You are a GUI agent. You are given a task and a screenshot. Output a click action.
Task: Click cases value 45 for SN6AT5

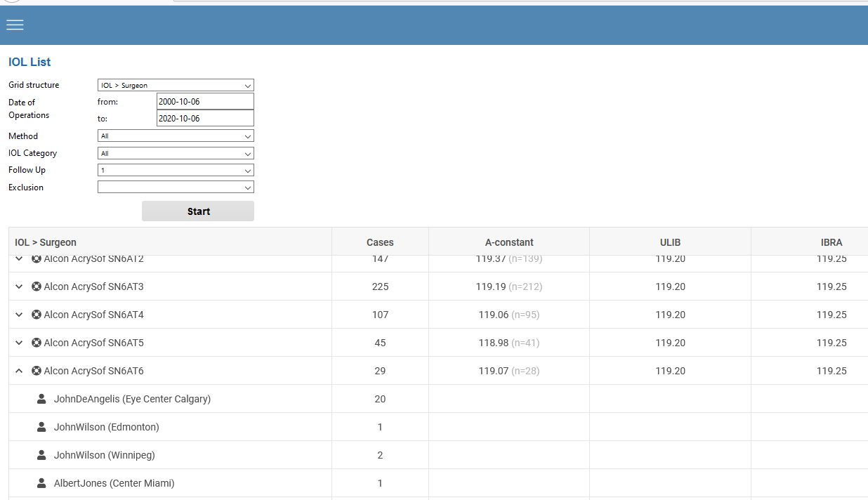(x=380, y=343)
